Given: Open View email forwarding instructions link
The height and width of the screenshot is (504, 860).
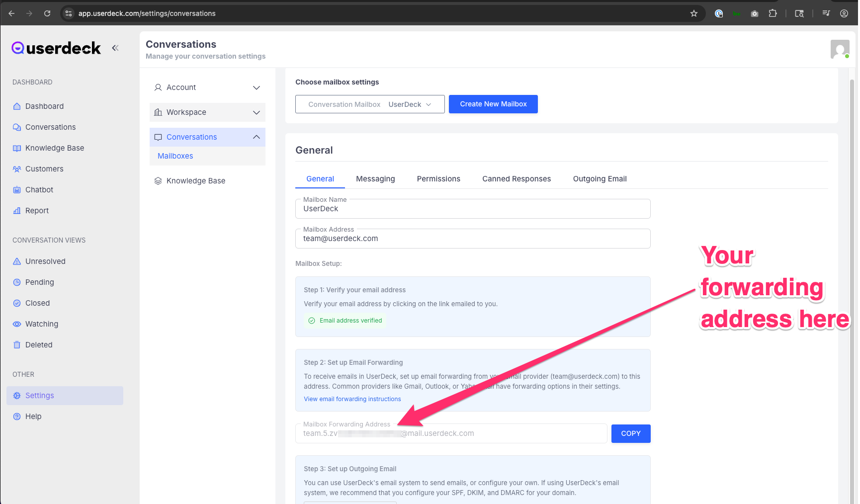Looking at the screenshot, I should [352, 399].
